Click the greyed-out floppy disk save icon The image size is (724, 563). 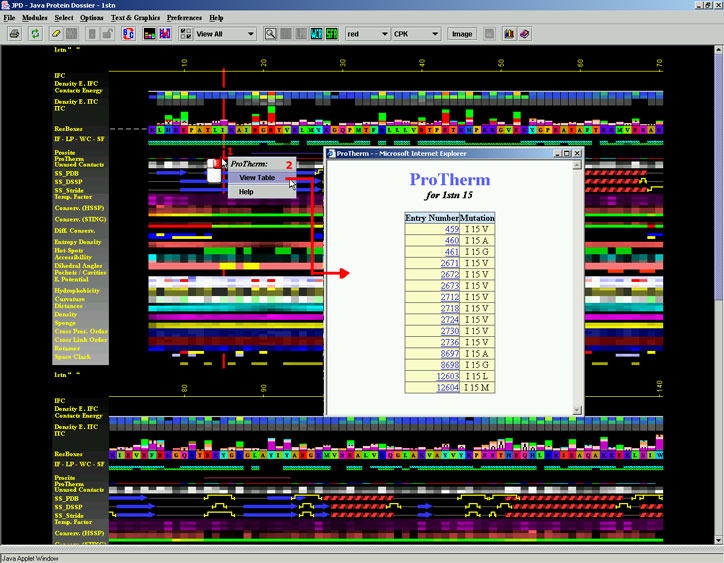pyautogui.click(x=489, y=34)
